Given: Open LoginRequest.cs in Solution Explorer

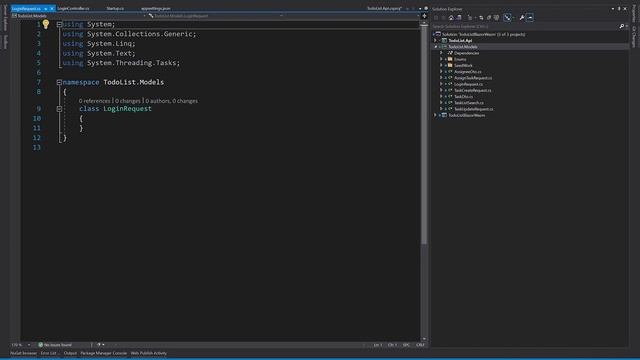Looking at the screenshot, I should (x=468, y=84).
